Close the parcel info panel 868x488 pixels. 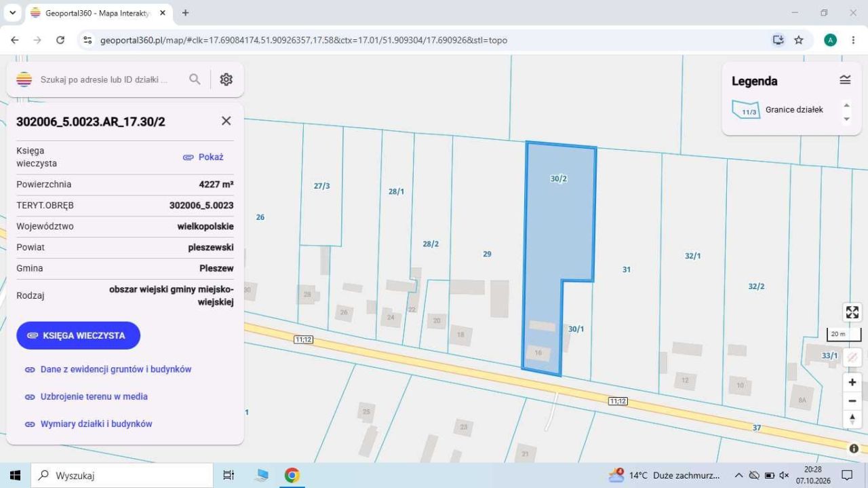226,121
